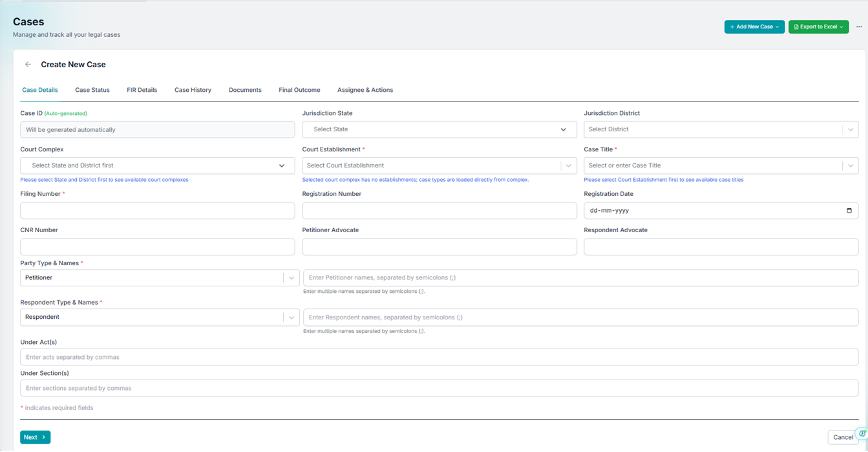
Task: Click the back arrow beside Create New Case
Action: point(28,65)
